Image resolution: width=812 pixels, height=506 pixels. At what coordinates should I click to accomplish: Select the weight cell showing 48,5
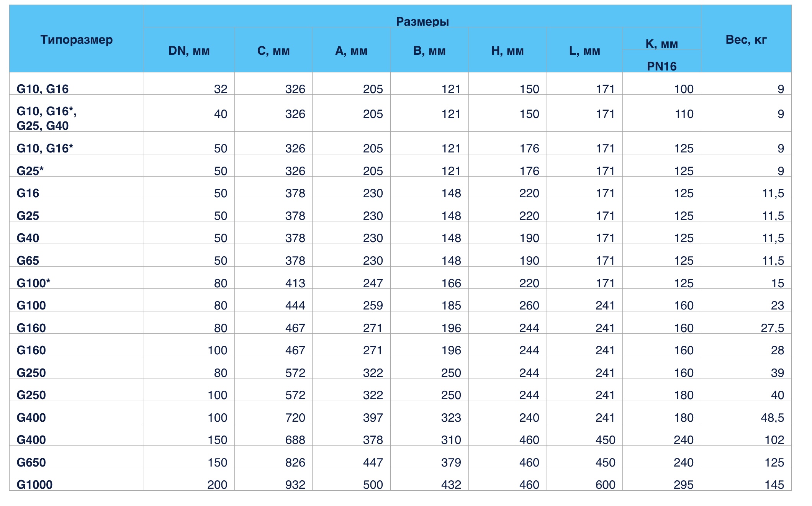(772, 418)
